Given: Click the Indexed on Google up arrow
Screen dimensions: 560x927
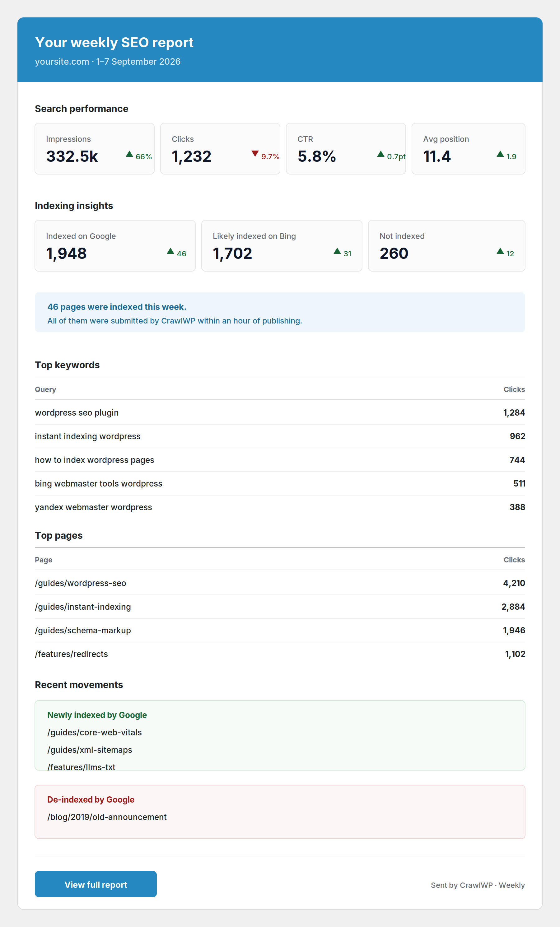Looking at the screenshot, I should click(170, 251).
